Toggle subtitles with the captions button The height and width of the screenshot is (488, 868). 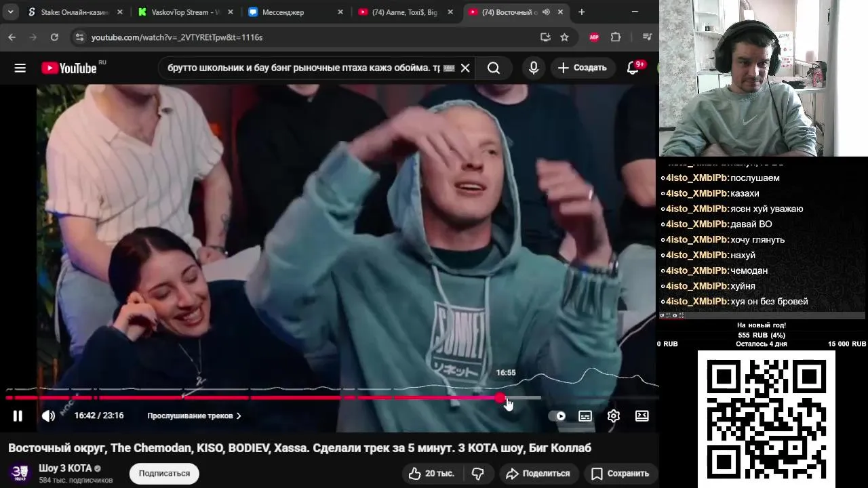coord(585,416)
